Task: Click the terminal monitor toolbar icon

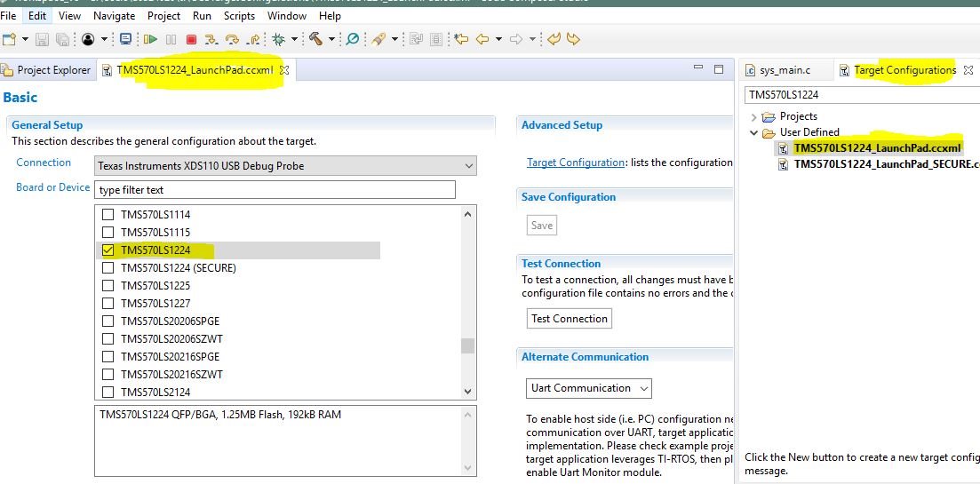Action: 125,39
